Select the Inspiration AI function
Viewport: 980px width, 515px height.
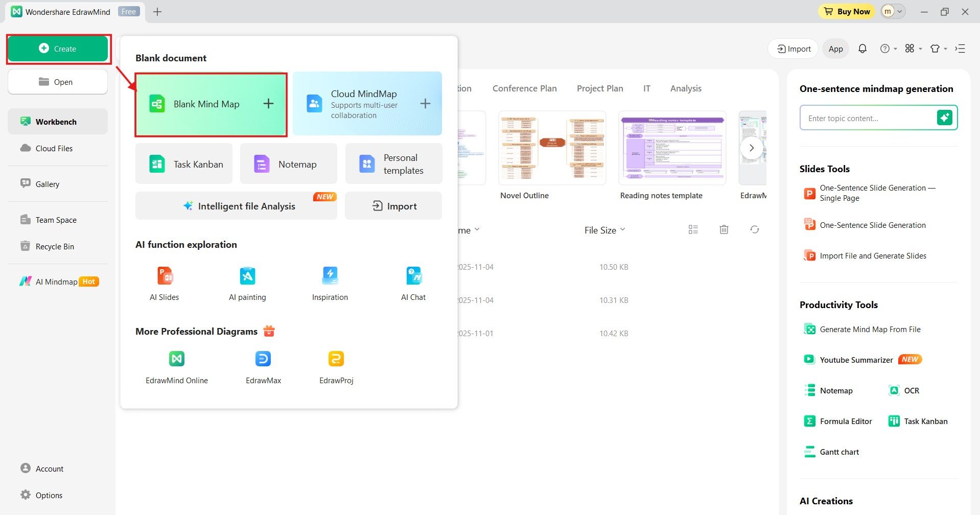coord(330,284)
